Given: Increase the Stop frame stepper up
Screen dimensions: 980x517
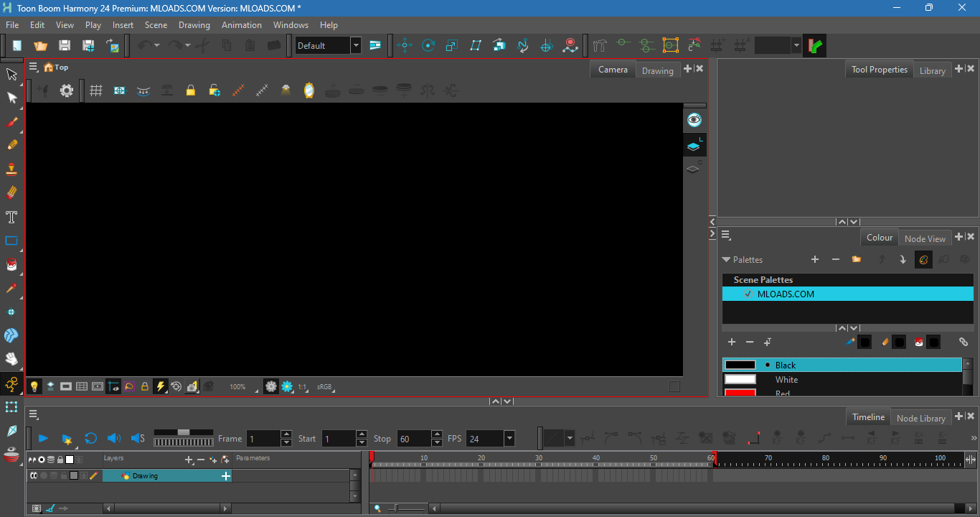Looking at the screenshot, I should tap(436, 434).
